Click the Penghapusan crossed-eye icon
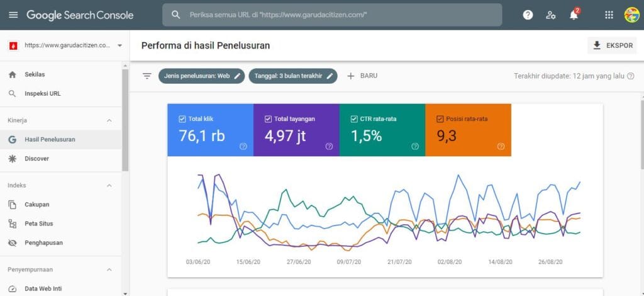The height and width of the screenshot is (296, 644). [x=13, y=243]
